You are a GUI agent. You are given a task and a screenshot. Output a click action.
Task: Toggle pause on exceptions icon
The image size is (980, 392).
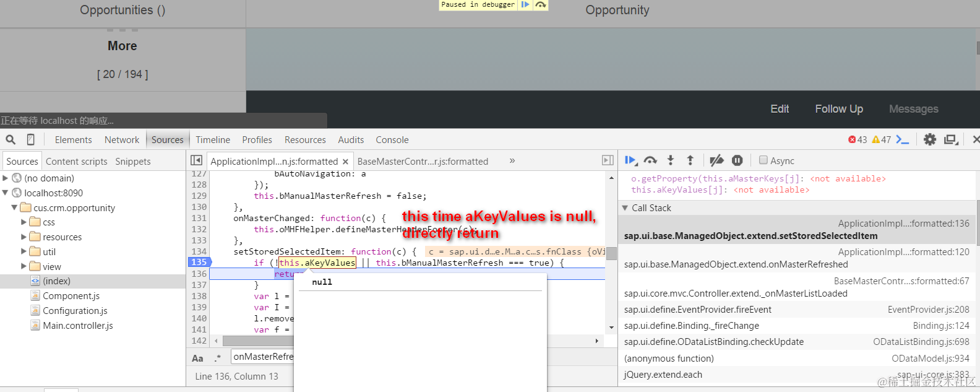point(737,160)
